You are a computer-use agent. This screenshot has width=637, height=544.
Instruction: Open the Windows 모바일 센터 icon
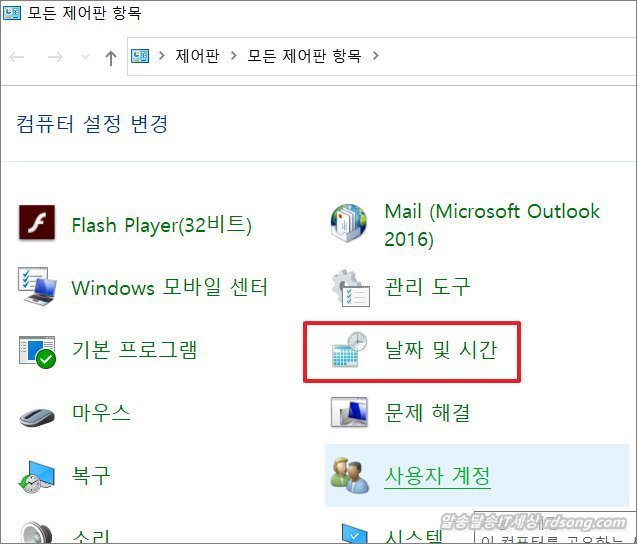tap(37, 287)
